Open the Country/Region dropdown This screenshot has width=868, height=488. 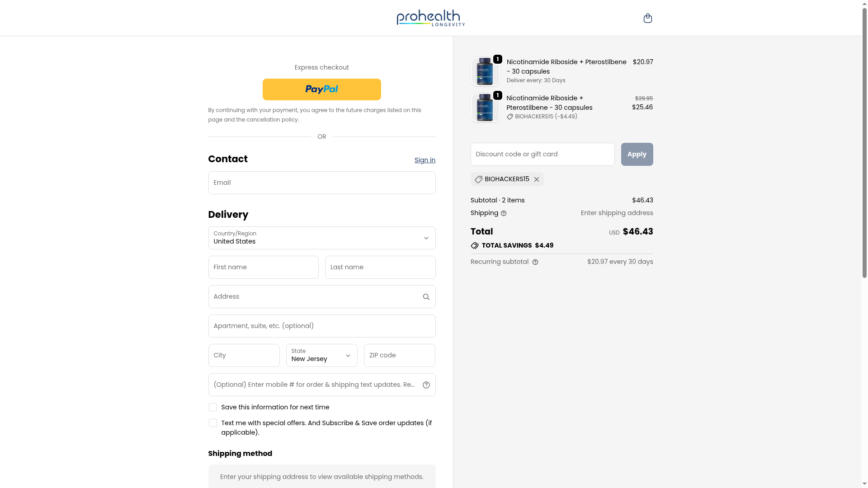pyautogui.click(x=321, y=238)
